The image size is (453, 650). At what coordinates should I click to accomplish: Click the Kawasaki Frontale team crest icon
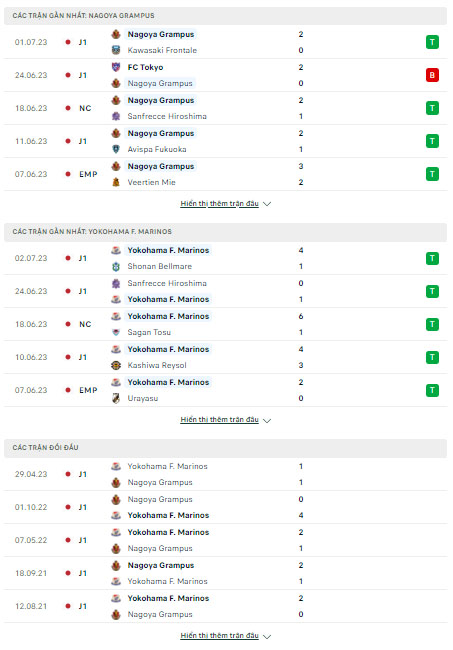click(x=116, y=50)
